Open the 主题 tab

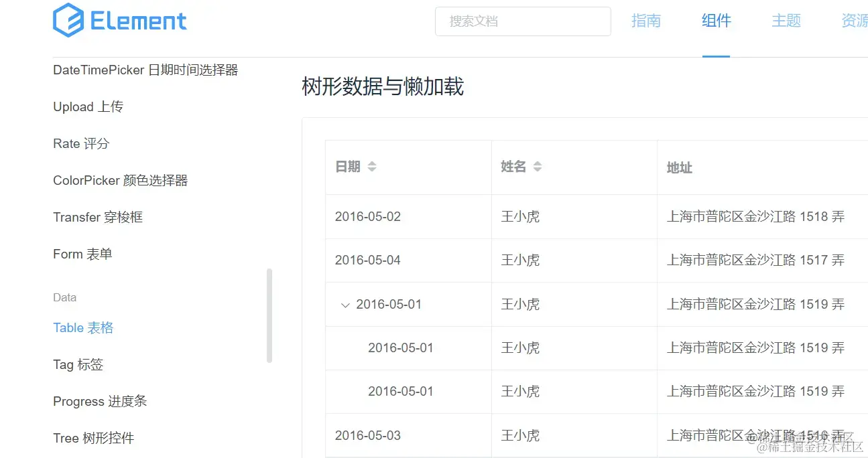click(786, 21)
